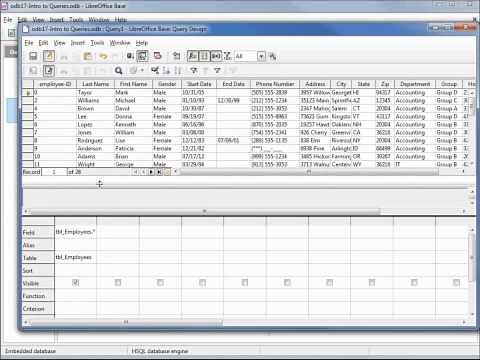Image resolution: width=480 pixels, height=360 pixels.
Task: Click the Sort Ascending icon
Action: 166,70
